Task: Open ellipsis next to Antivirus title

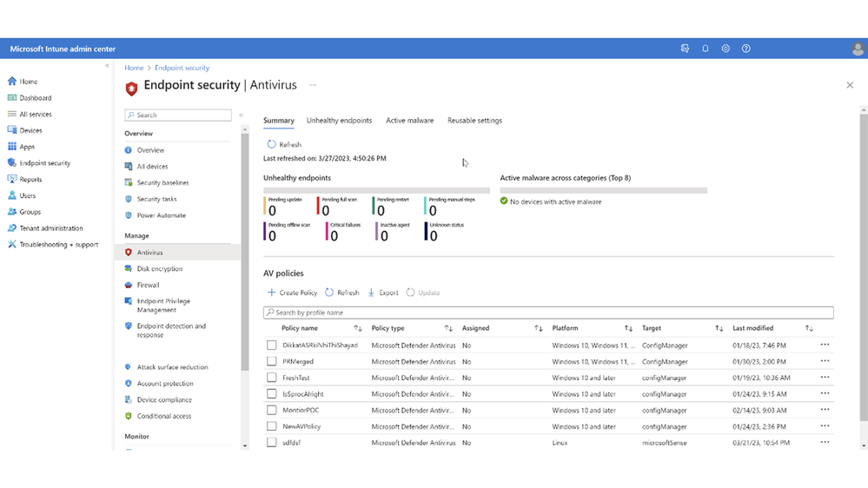Action: click(x=313, y=85)
